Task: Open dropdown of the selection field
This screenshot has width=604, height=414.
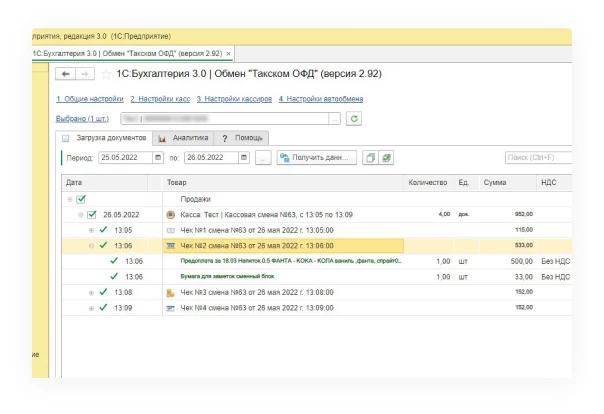Action: pyautogui.click(x=335, y=118)
